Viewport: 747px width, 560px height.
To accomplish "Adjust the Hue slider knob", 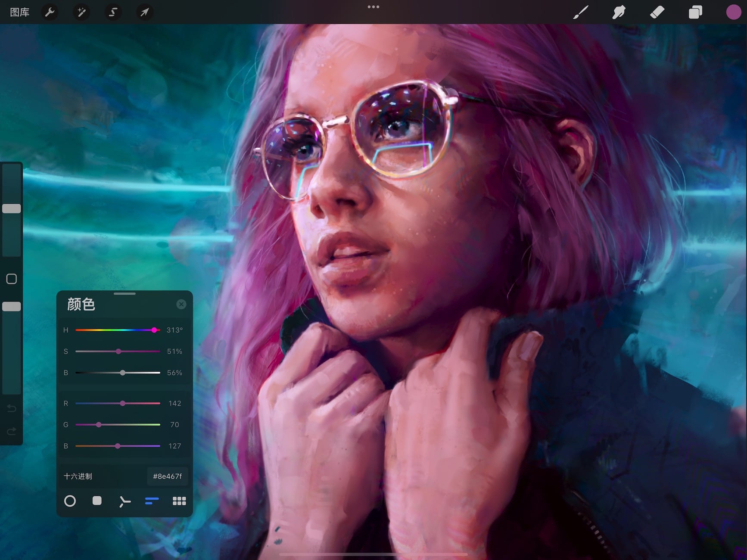I will (154, 330).
